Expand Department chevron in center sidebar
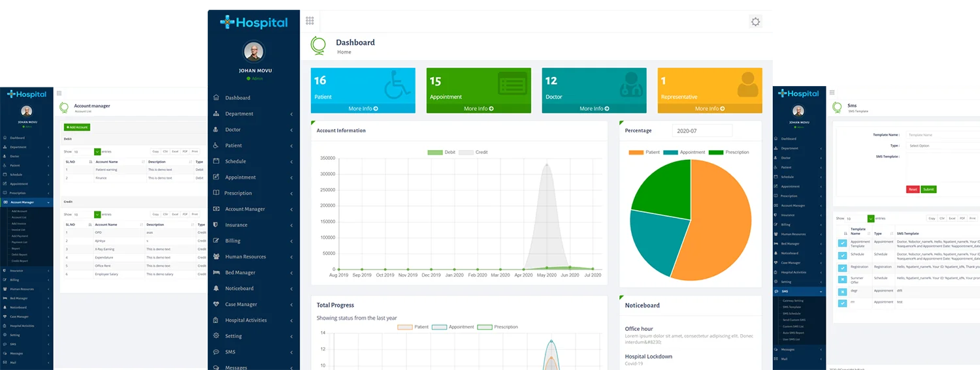The width and height of the screenshot is (980, 370). pyautogui.click(x=291, y=114)
